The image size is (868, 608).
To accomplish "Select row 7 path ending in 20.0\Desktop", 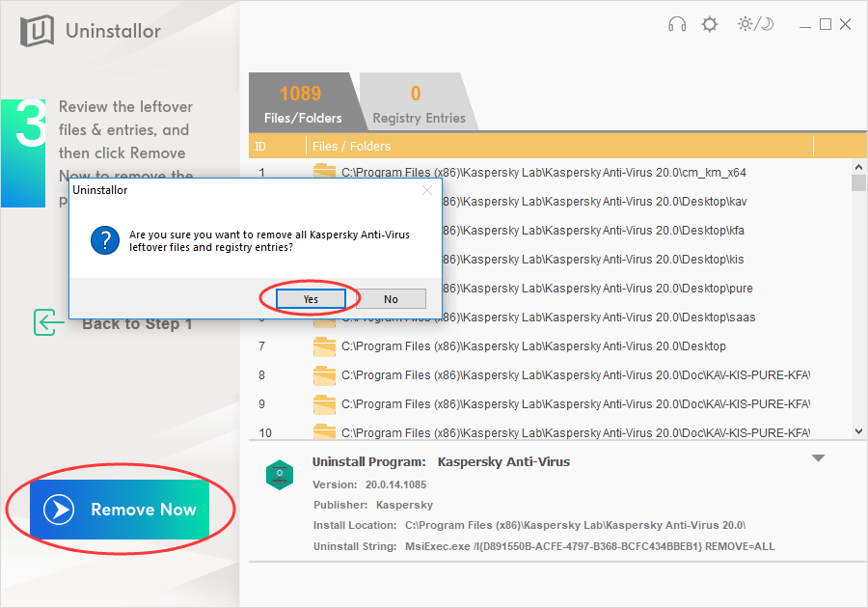I will pyautogui.click(x=533, y=346).
